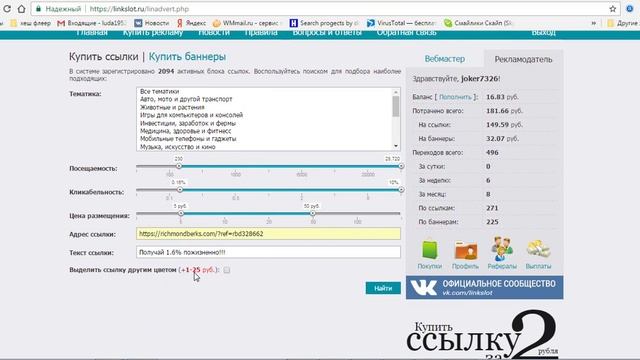Click the Выплаты text link

point(538,266)
